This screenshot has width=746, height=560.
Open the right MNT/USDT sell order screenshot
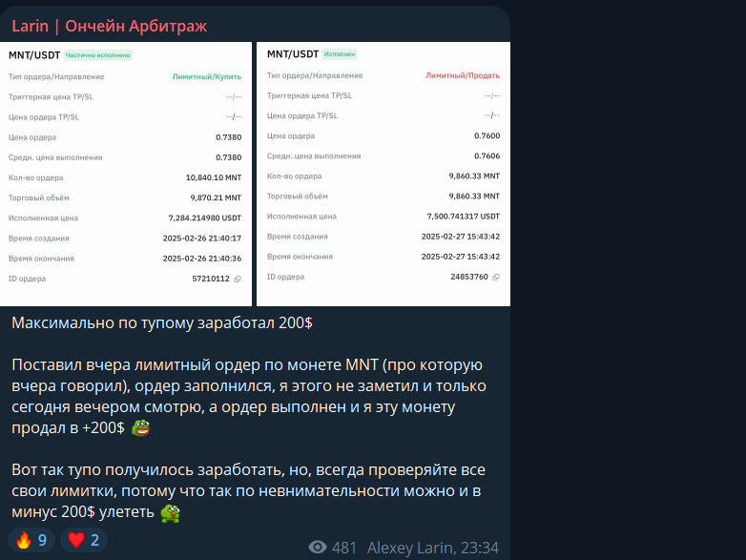pos(383,175)
